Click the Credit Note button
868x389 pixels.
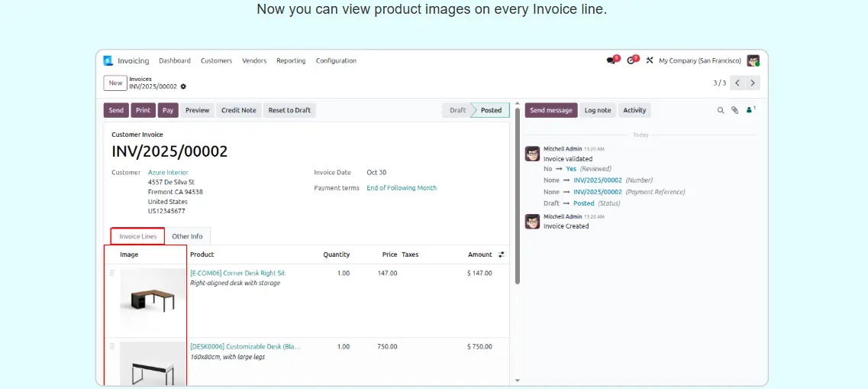pyautogui.click(x=238, y=110)
